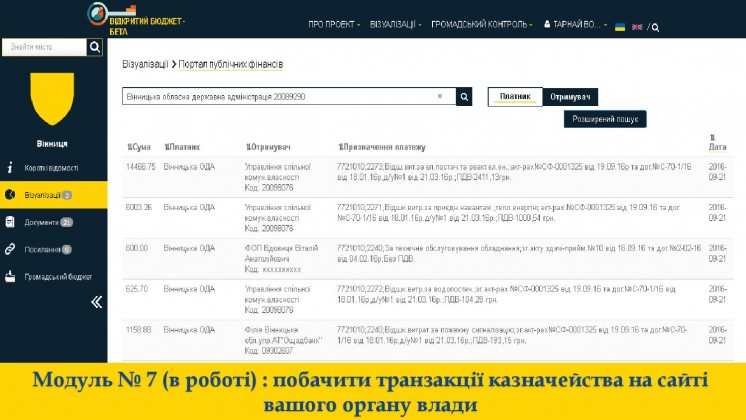Viewport: 746px width, 420px height.
Task: Clear the search query with the x icon
Action: coord(440,97)
